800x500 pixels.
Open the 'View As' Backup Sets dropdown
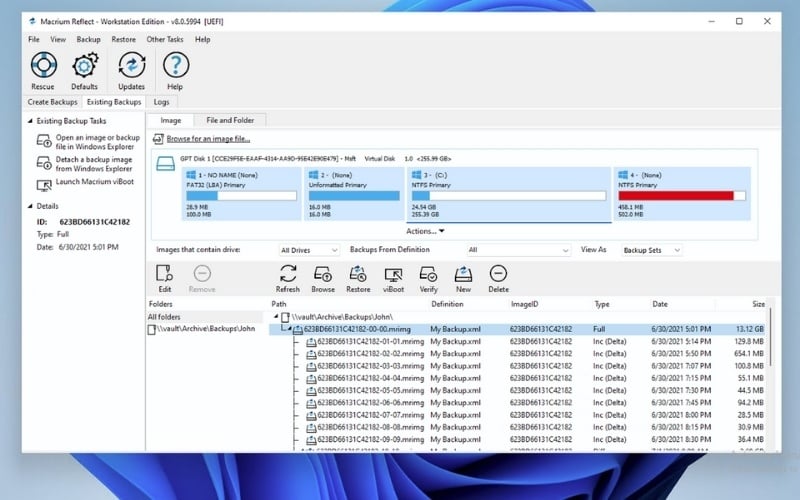tap(651, 250)
